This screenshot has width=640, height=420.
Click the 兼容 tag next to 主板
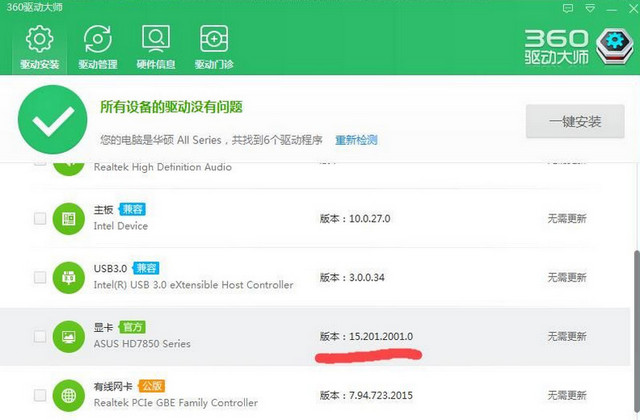pos(132,209)
